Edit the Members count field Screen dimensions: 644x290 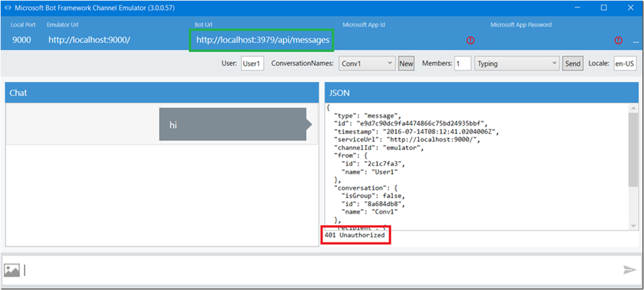[x=462, y=64]
